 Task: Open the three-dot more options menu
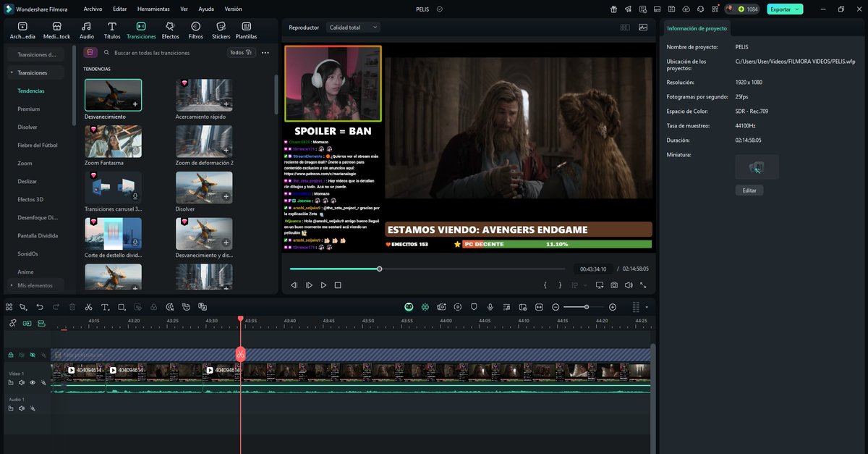click(265, 53)
